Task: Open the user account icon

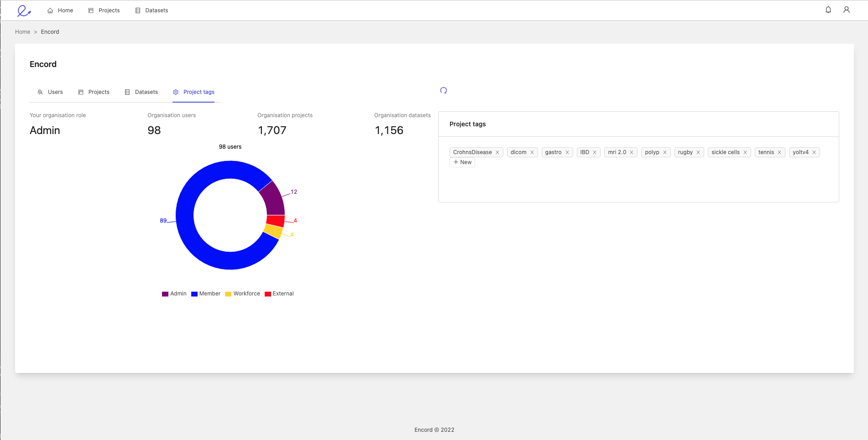Action: point(847,10)
